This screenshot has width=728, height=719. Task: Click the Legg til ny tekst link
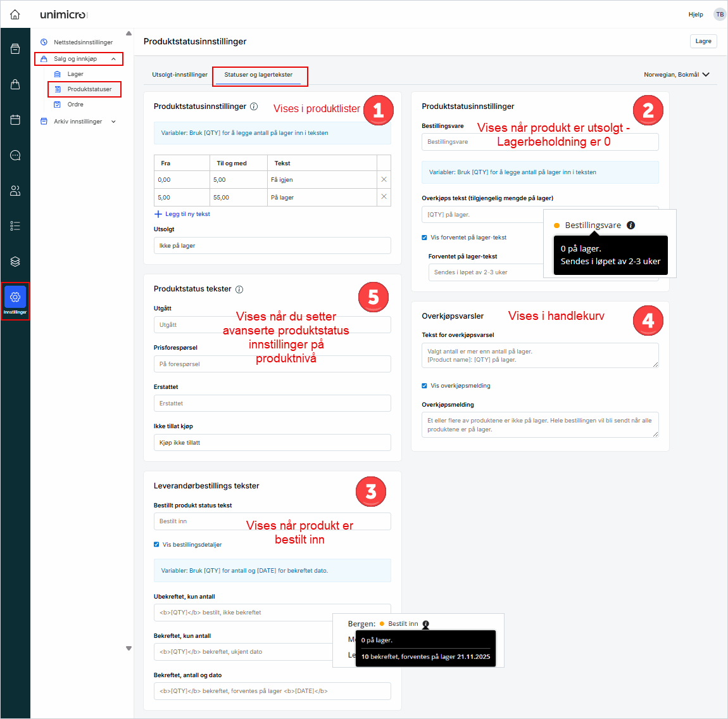tap(188, 214)
